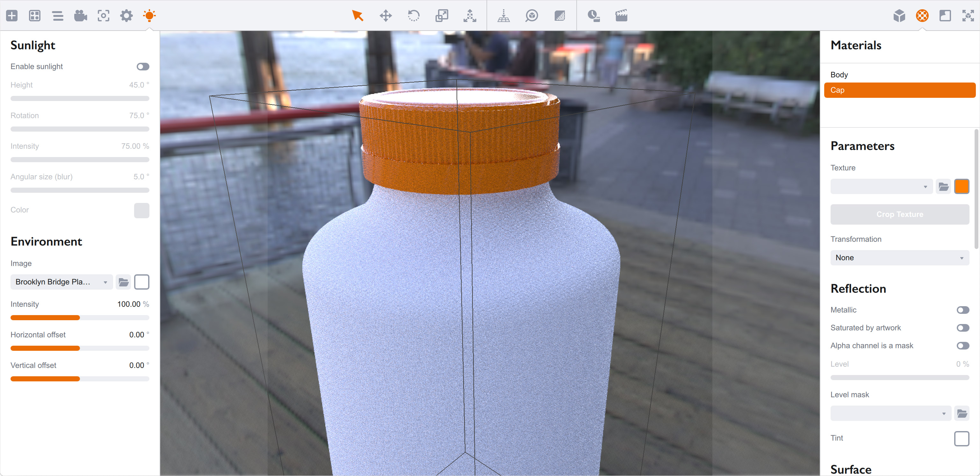Toggle Metallic reflection on

(x=963, y=310)
